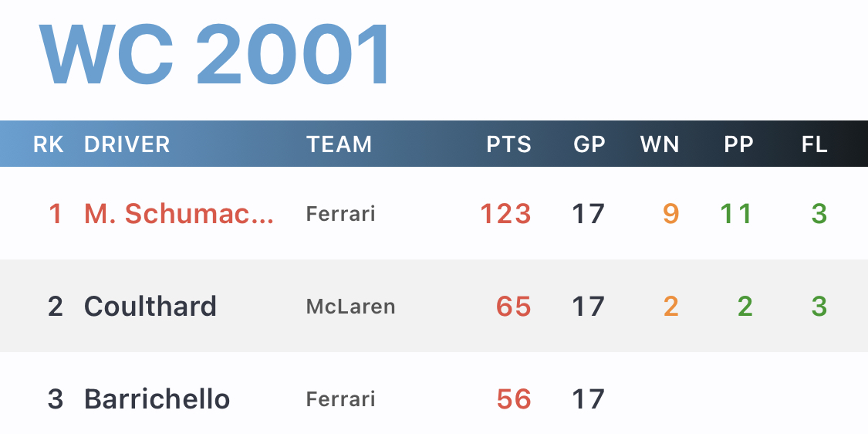
Task: Click Schumacher's 9 wins value
Action: tap(671, 214)
